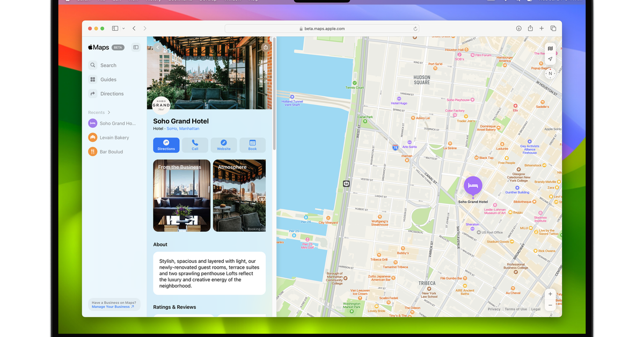This screenshot has width=644, height=337.
Task: Click the place card scrollbar
Action: click(x=274, y=94)
